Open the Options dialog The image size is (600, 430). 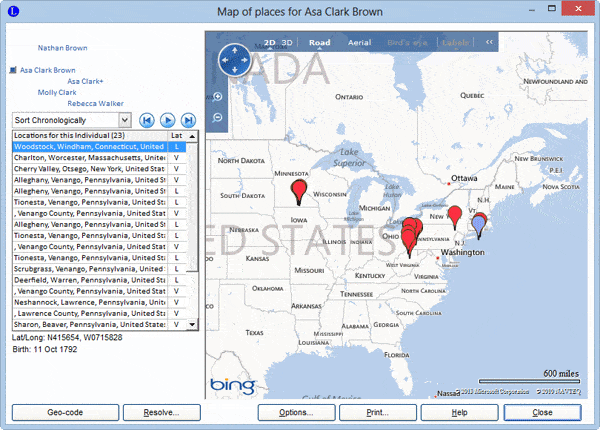pyautogui.click(x=296, y=412)
